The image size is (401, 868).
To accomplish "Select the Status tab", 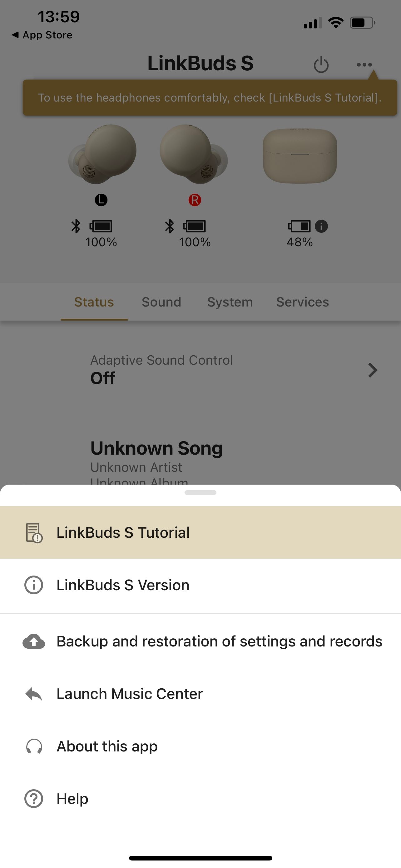I will [94, 302].
